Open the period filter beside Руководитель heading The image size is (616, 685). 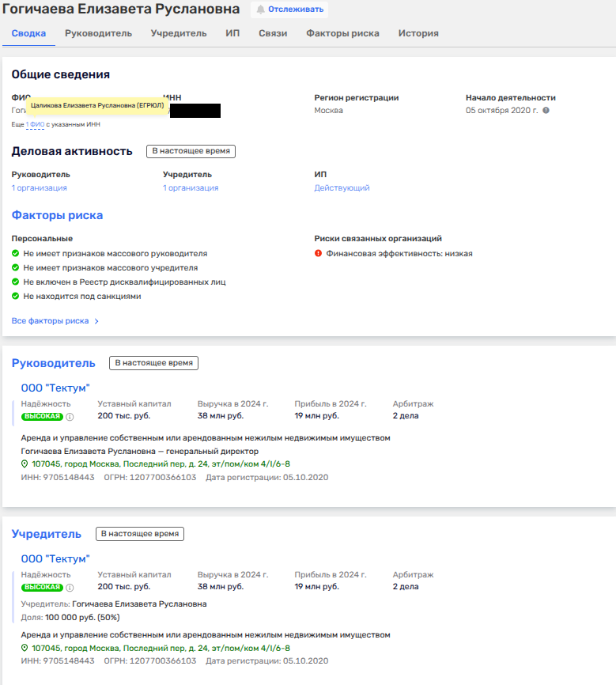coord(153,363)
